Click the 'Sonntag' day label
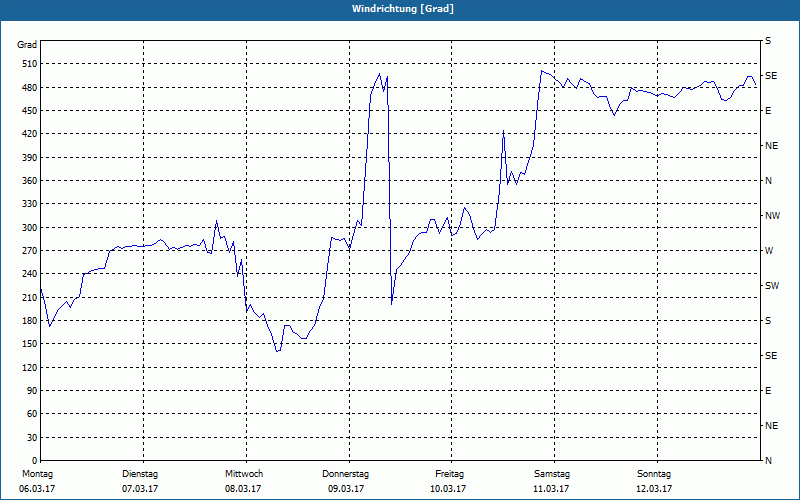Image resolution: width=800 pixels, height=500 pixels. click(x=654, y=474)
